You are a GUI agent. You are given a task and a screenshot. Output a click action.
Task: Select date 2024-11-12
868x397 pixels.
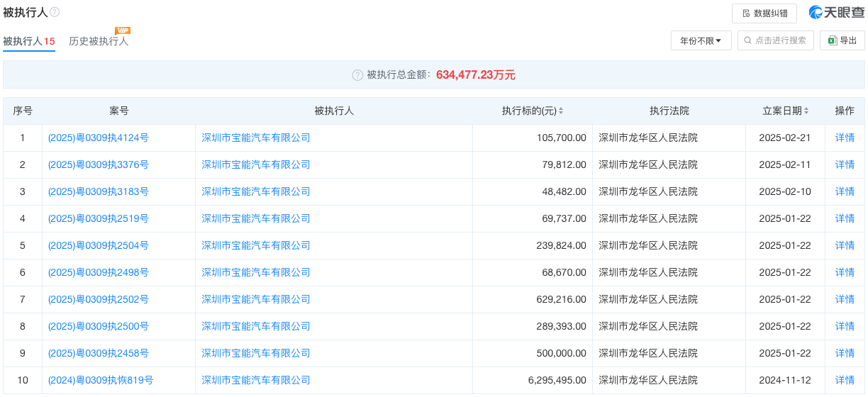pos(784,380)
